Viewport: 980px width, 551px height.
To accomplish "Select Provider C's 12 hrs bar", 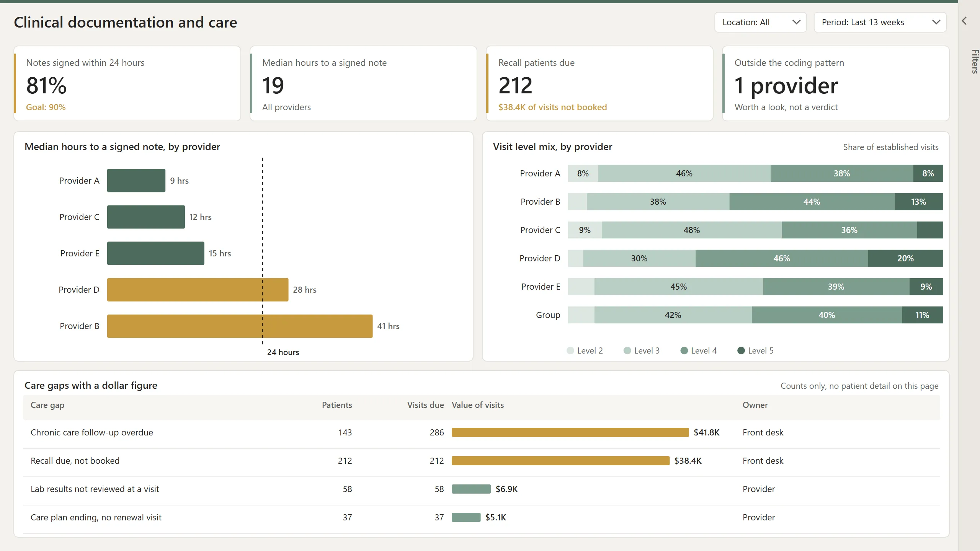I will pyautogui.click(x=146, y=217).
